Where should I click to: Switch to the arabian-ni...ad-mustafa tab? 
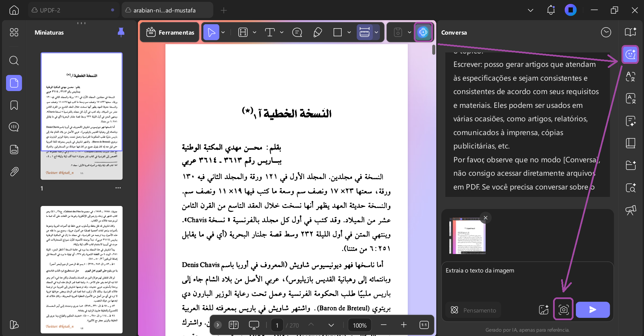(x=167, y=10)
